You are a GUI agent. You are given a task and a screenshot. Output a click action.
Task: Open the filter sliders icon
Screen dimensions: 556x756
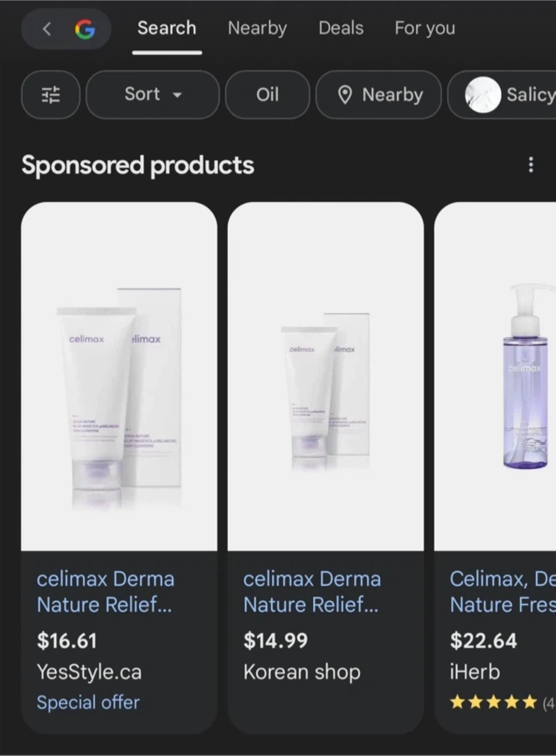(x=51, y=95)
